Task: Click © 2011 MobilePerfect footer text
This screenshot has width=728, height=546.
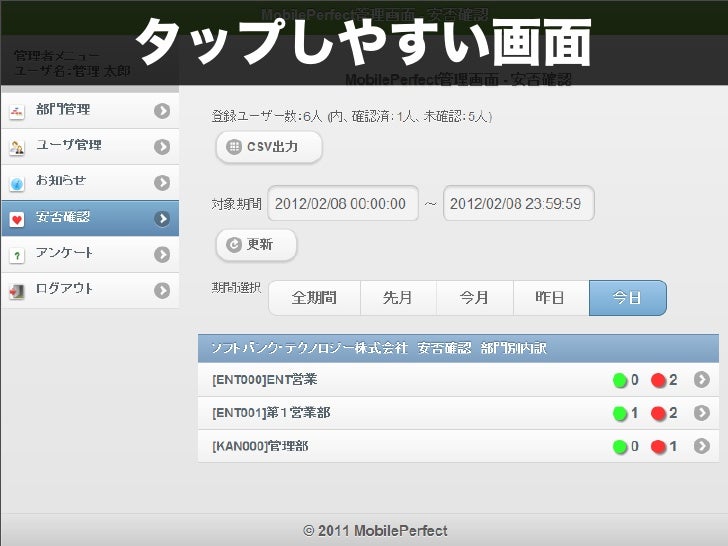Action: [375, 531]
